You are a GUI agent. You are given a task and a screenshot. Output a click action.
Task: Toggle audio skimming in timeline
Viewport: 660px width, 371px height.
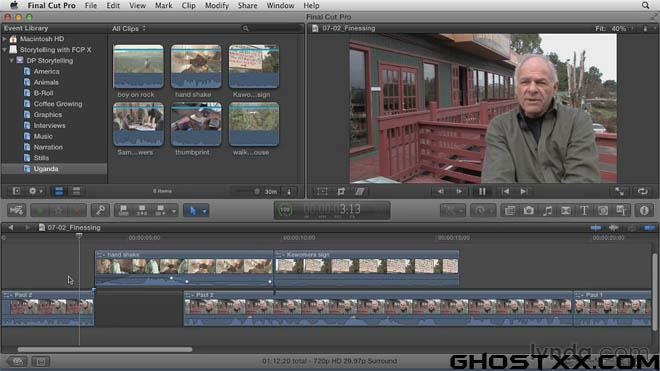pyautogui.click(x=614, y=228)
